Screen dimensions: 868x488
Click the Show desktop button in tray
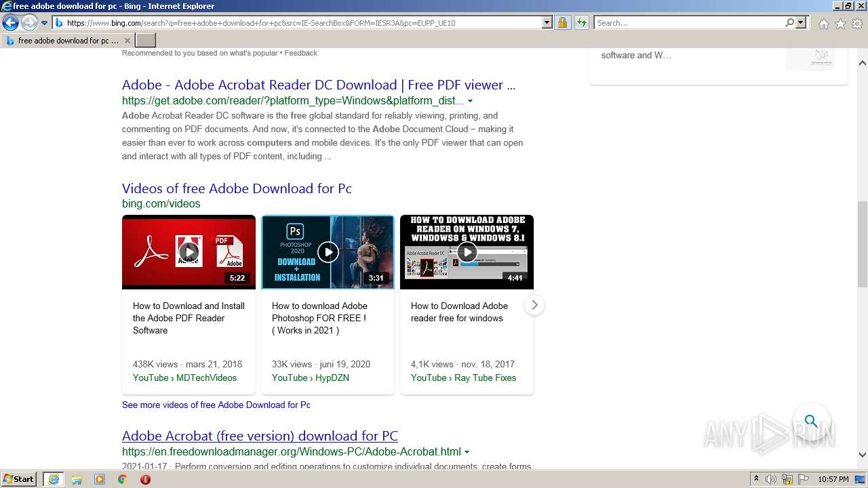pyautogui.click(x=861, y=479)
